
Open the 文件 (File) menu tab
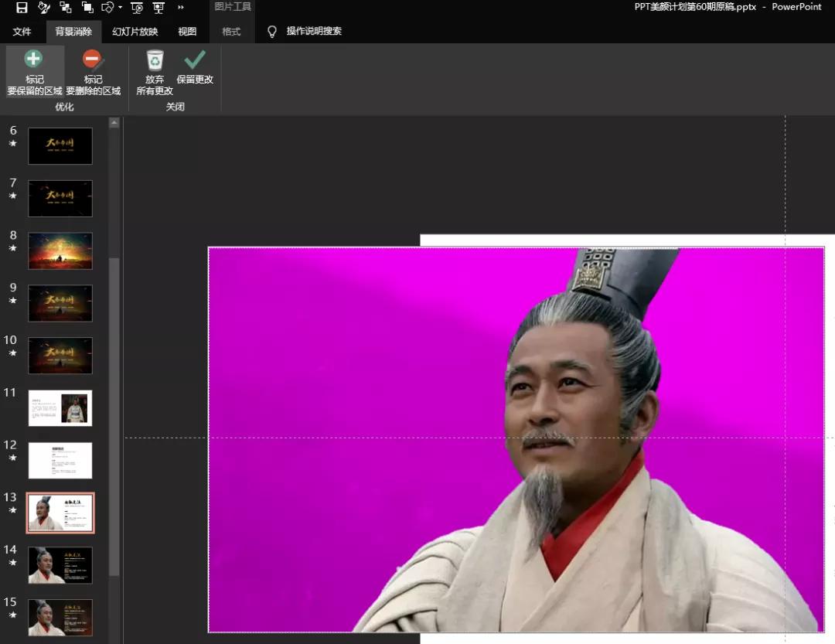[22, 32]
